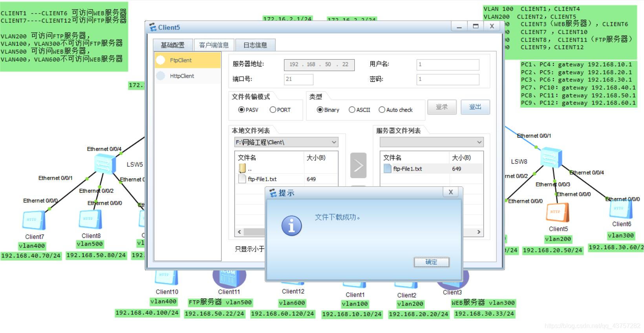Select Auto check type option
This screenshot has width=644, height=333.
point(395,110)
